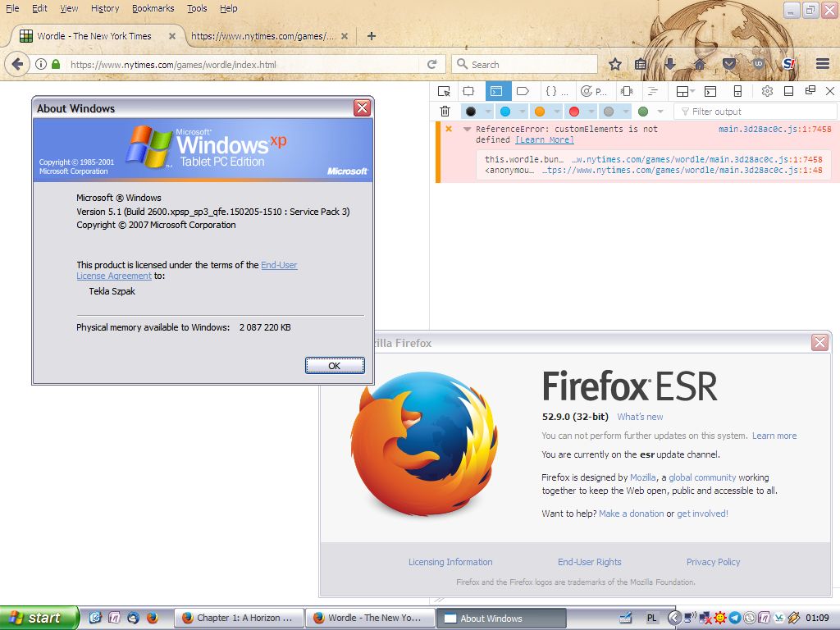Click the Windows start button
Viewport: 840px width, 630px height.
point(39,618)
